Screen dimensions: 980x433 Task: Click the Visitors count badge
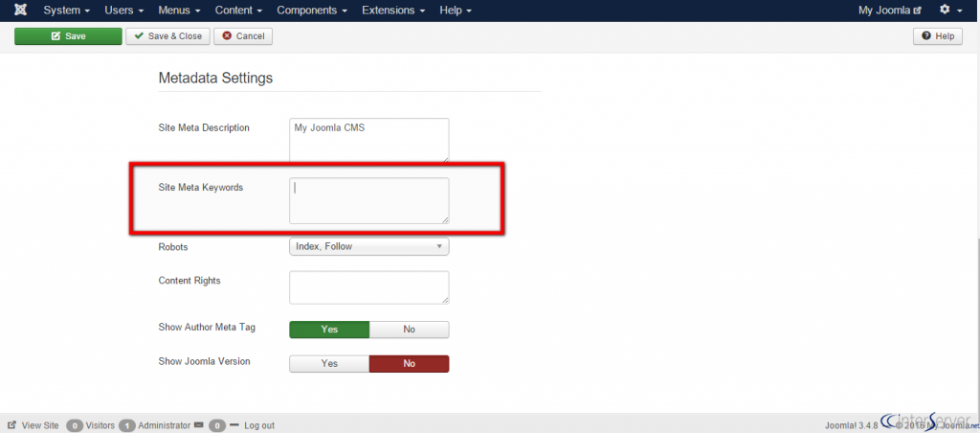point(75,425)
